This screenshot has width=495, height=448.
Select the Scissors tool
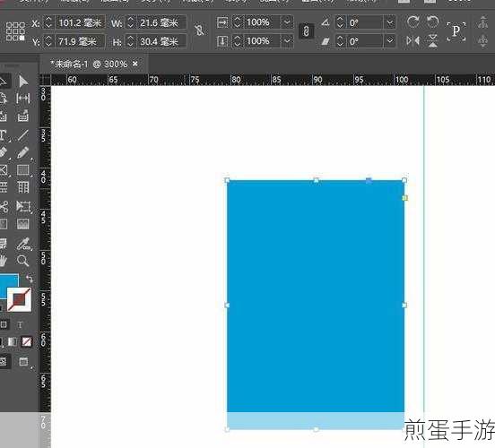tap(4, 207)
